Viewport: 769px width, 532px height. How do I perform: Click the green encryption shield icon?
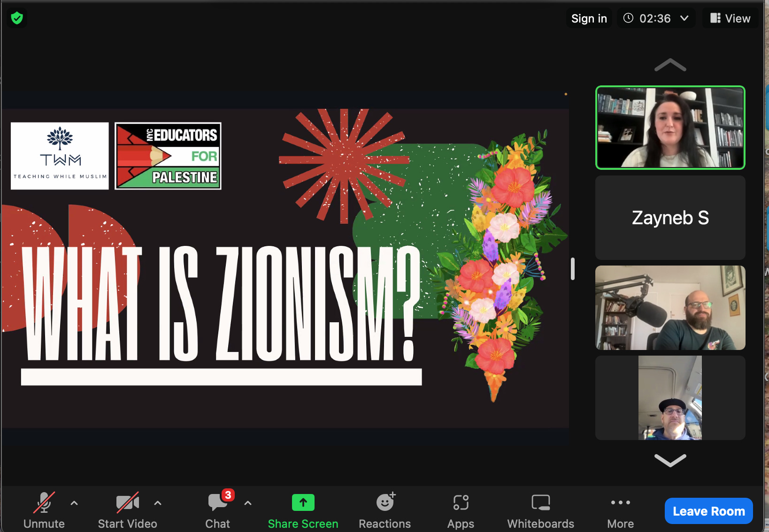click(x=17, y=18)
